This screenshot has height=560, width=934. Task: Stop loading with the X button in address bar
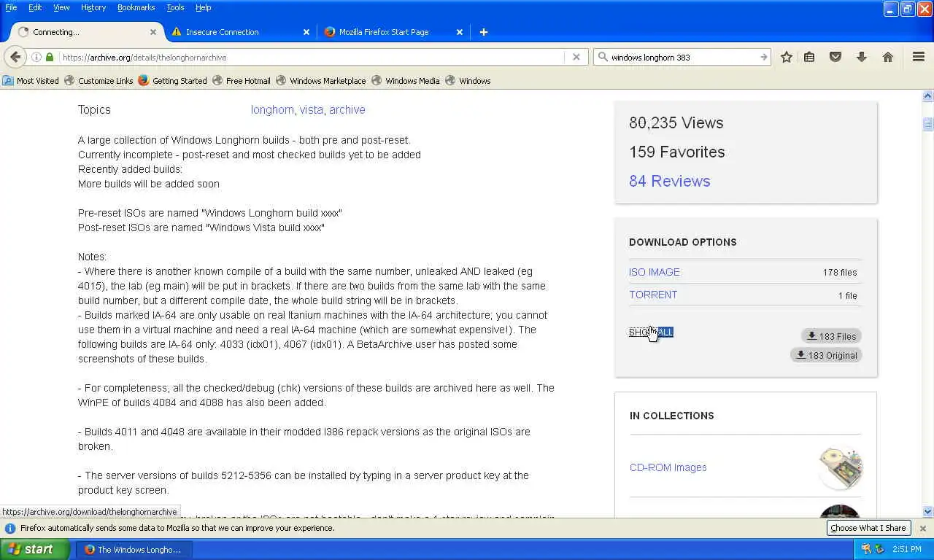[576, 57]
